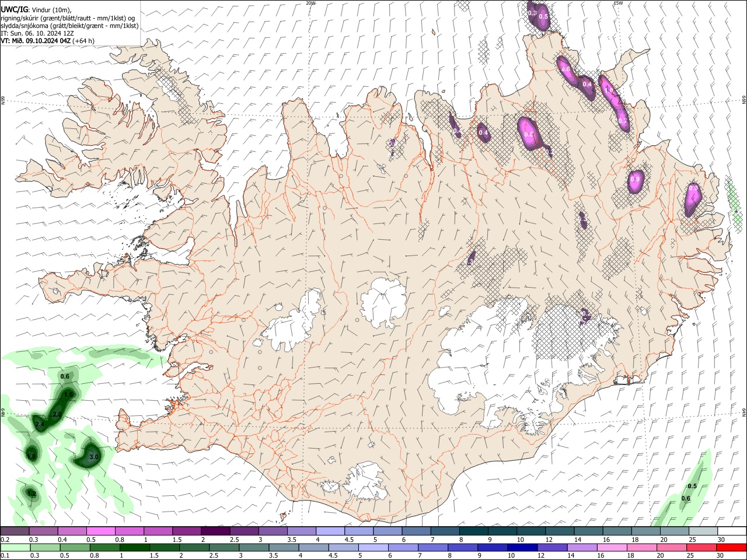Select the darkest green 1 swatch on the rain scale
Viewport: 747px width, 560px height.
click(x=135, y=547)
